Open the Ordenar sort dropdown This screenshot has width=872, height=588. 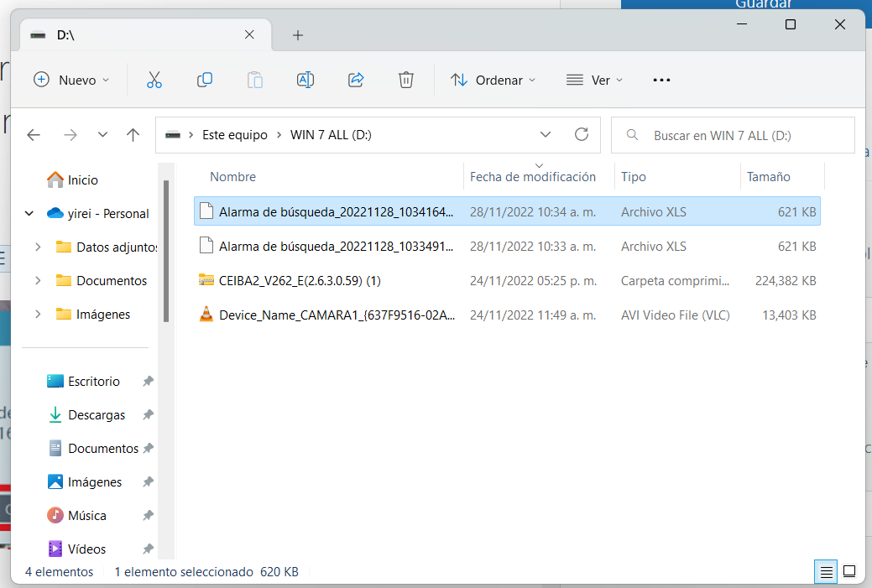493,80
